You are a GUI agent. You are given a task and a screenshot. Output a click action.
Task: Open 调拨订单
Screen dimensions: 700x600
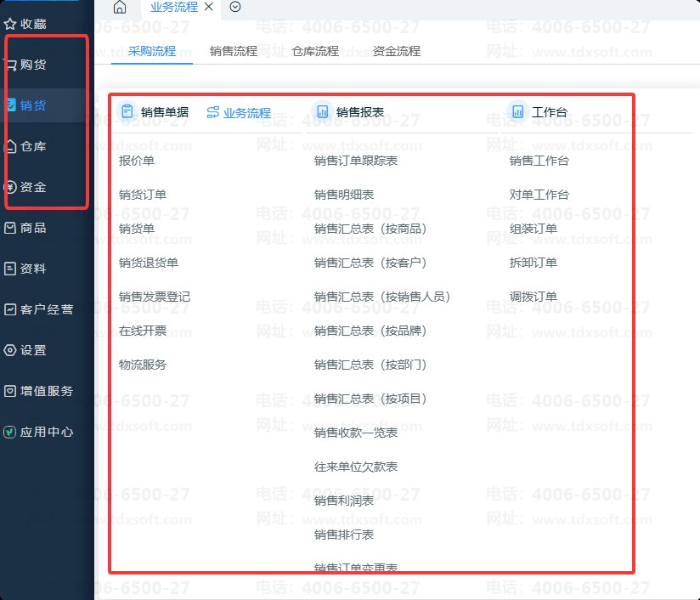(x=533, y=297)
